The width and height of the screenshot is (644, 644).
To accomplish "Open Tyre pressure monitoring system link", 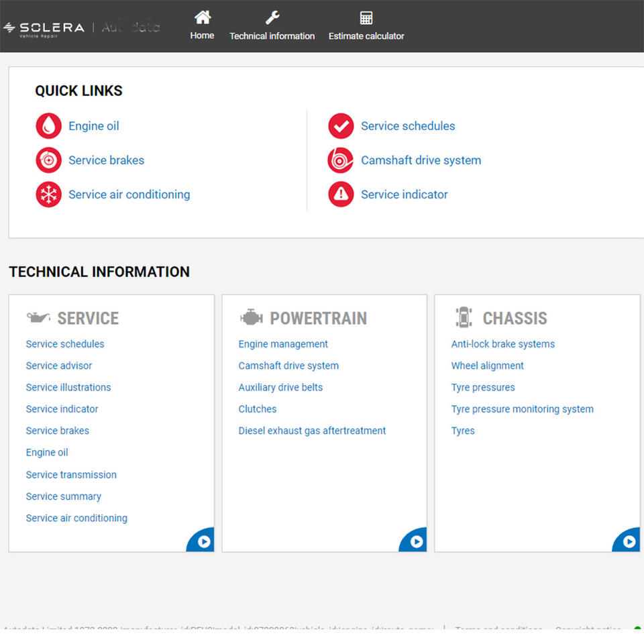I will coord(522,409).
